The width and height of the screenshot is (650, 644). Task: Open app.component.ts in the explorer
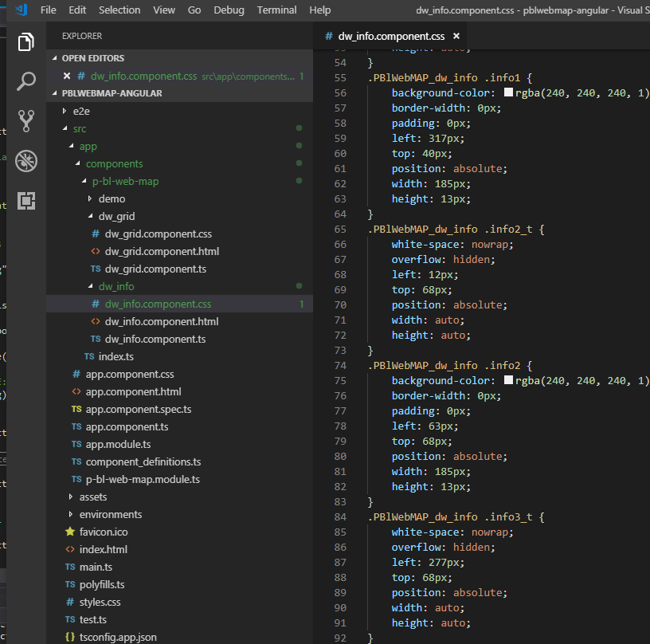click(x=127, y=426)
